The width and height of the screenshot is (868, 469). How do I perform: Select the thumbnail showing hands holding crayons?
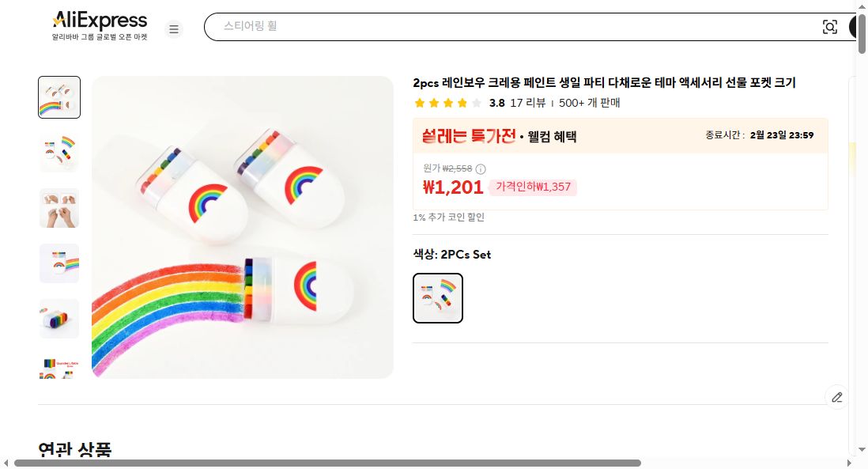coord(58,207)
